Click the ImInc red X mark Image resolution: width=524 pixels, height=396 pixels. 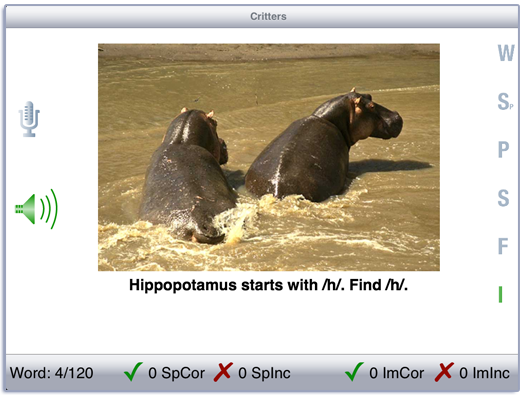[x=444, y=372]
